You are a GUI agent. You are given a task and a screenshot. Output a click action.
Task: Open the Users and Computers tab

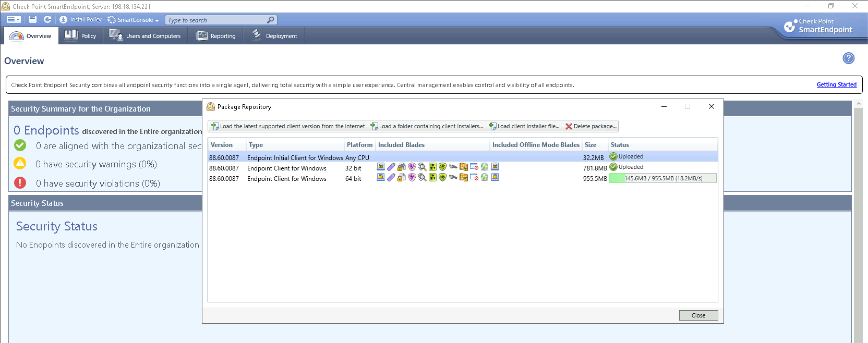[x=145, y=36]
